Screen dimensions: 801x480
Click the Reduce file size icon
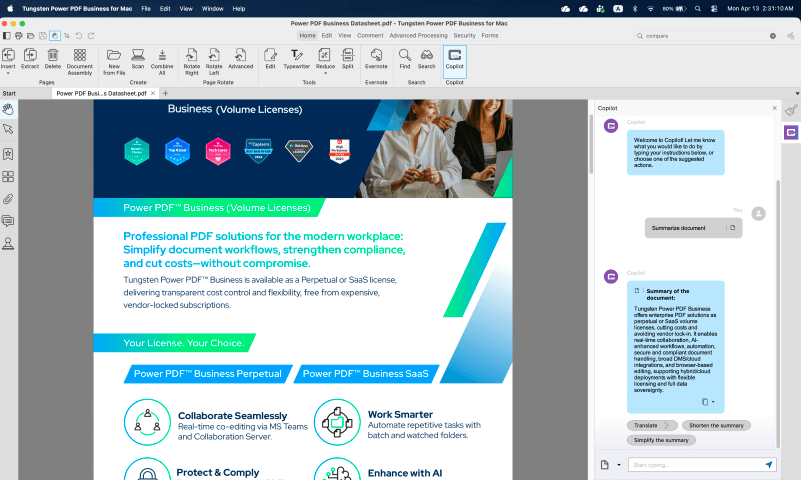pos(325,55)
